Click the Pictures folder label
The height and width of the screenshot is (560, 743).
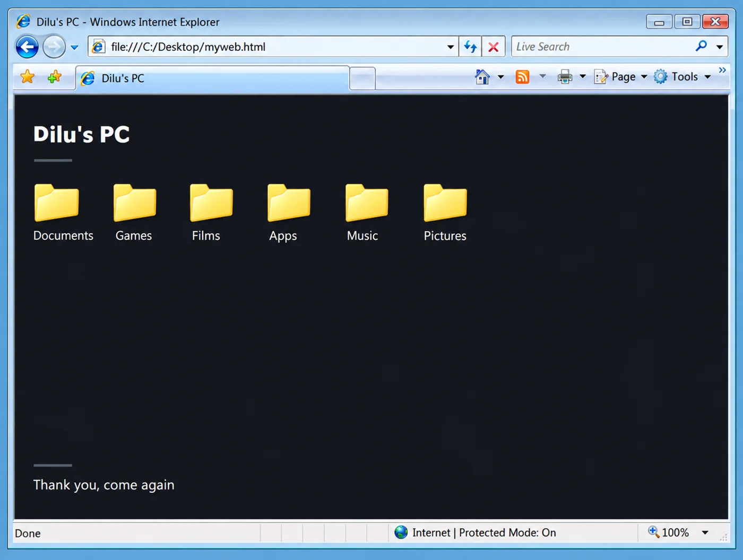tap(445, 235)
